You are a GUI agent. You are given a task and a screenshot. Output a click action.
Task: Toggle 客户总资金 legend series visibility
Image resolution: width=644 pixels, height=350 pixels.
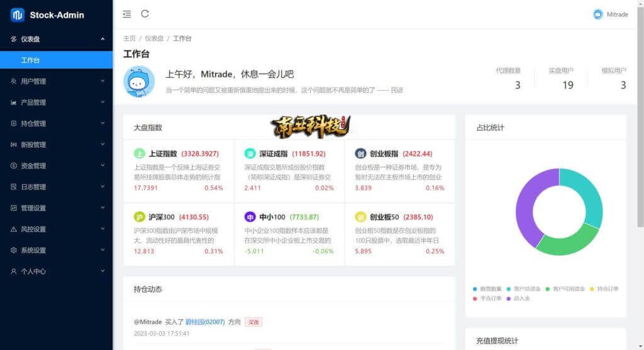pos(523,288)
